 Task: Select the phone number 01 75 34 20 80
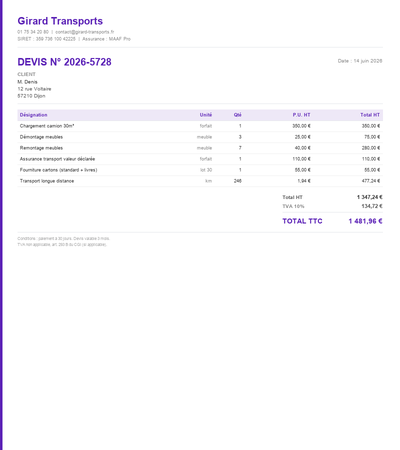point(33,32)
